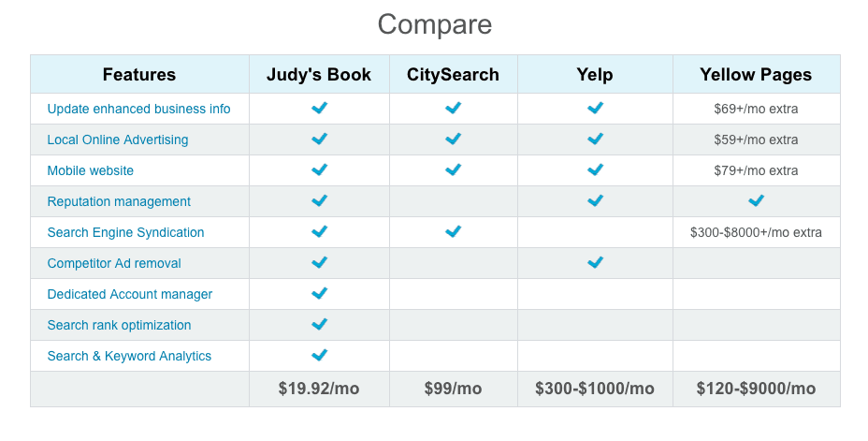Select the Search Engine Syndication link
Viewport: 868px width, 441px height.
125,233
